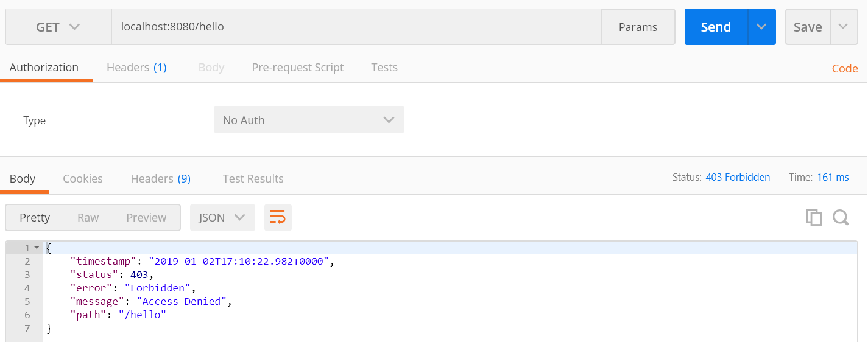868x342 pixels.
Task: Switch response view to Raw
Action: pos(88,218)
